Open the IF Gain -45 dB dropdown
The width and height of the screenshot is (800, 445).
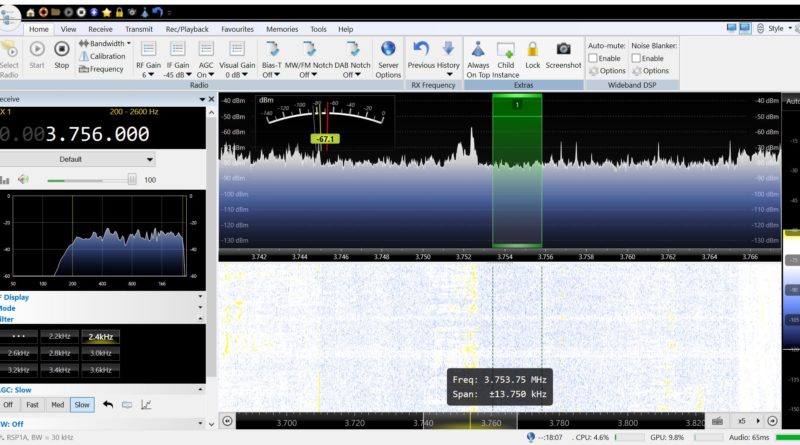tap(178, 60)
